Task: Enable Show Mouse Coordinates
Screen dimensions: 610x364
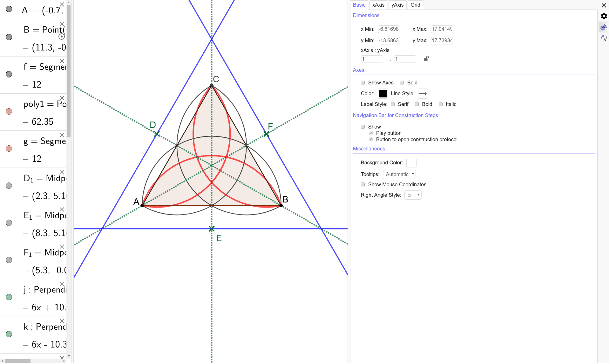Action: tap(363, 184)
